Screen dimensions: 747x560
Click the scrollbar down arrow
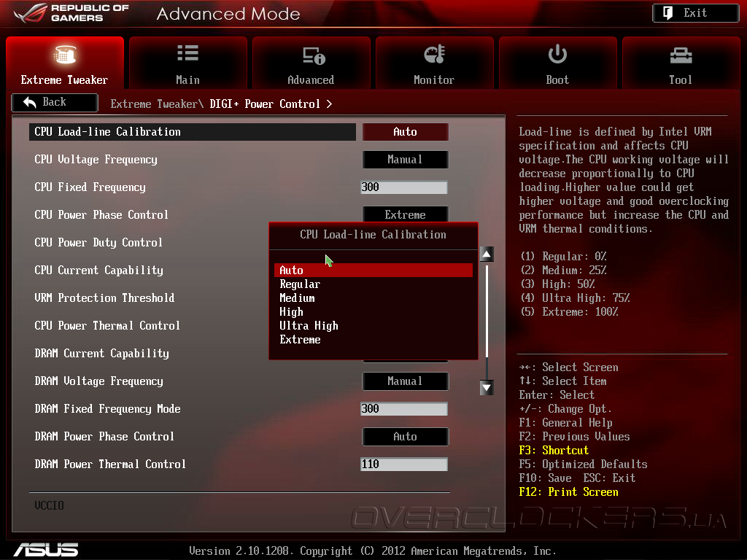(x=487, y=388)
